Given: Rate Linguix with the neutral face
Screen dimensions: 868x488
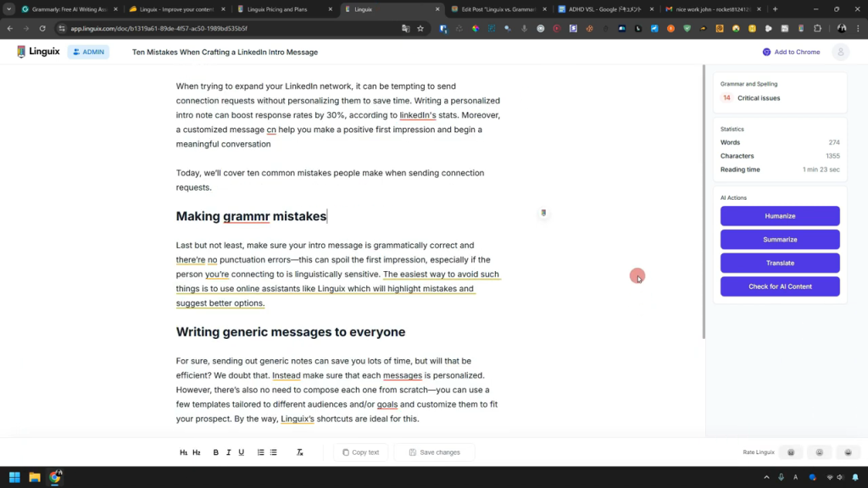Looking at the screenshot, I should click(820, 452).
